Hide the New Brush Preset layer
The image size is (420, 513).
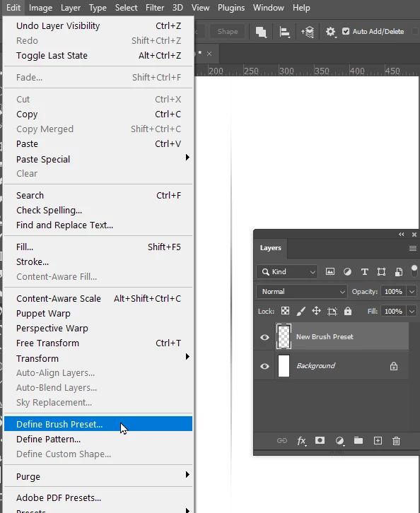click(264, 337)
